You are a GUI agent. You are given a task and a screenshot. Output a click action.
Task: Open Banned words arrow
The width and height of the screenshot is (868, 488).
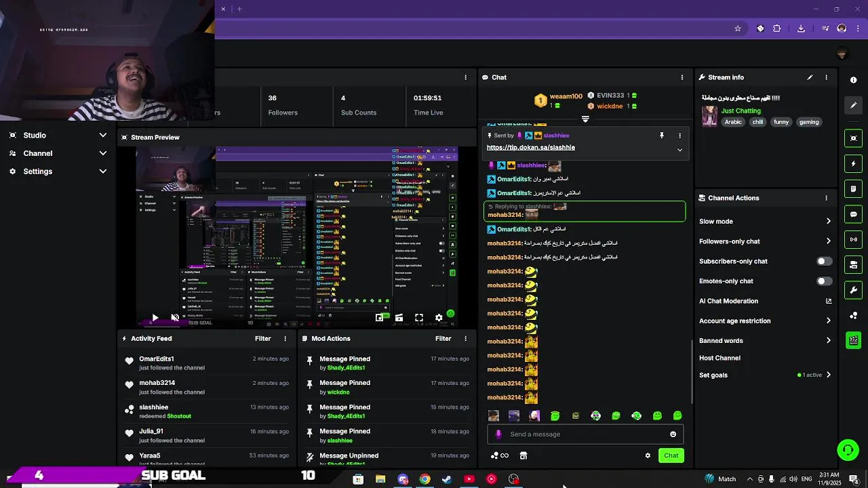click(x=828, y=340)
